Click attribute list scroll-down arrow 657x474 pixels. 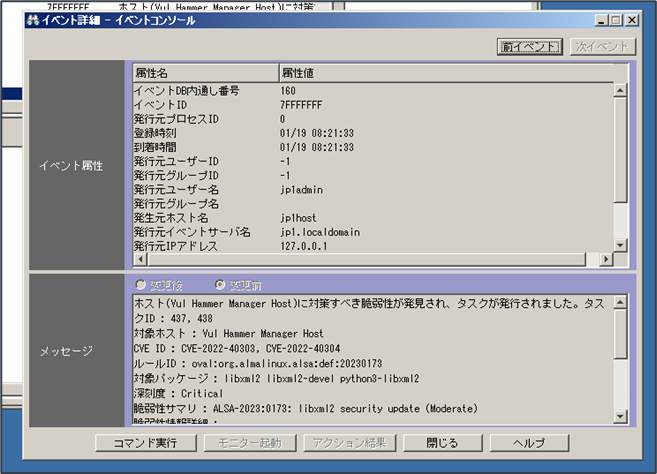click(619, 243)
